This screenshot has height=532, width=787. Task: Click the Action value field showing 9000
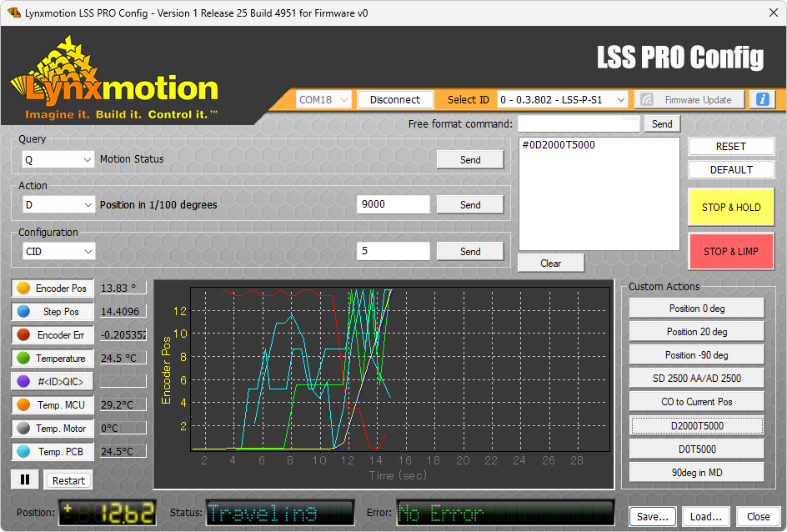[393, 204]
